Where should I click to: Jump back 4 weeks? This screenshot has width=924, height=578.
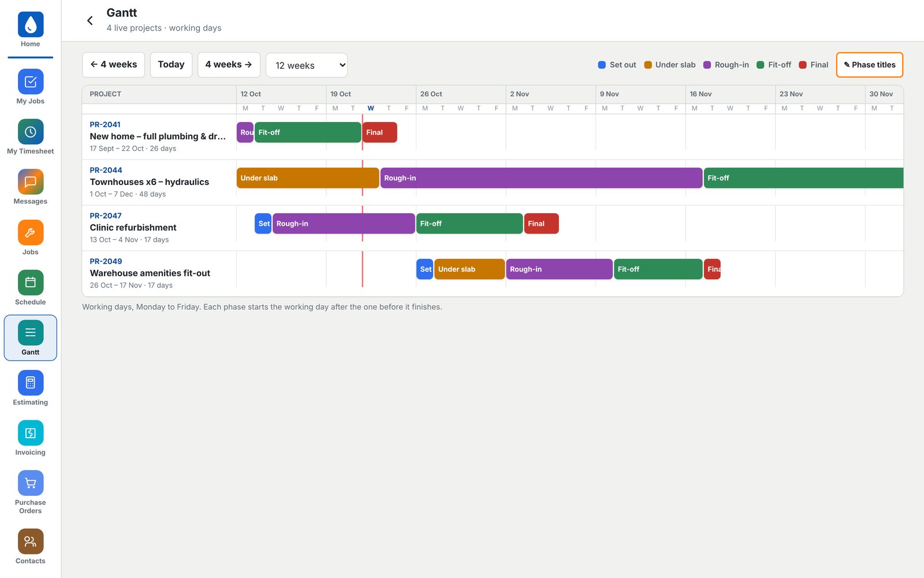pyautogui.click(x=113, y=65)
